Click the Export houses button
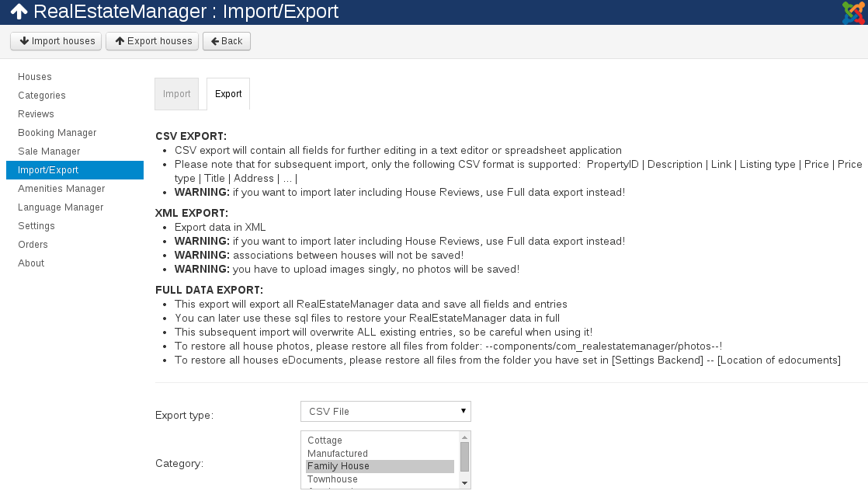This screenshot has height=498, width=868. 152,40
